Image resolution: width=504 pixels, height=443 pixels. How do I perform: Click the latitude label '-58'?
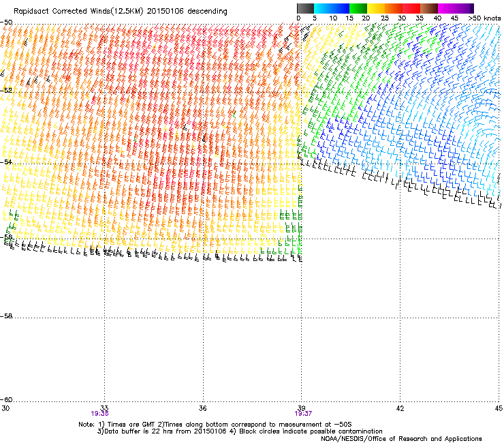point(6,316)
